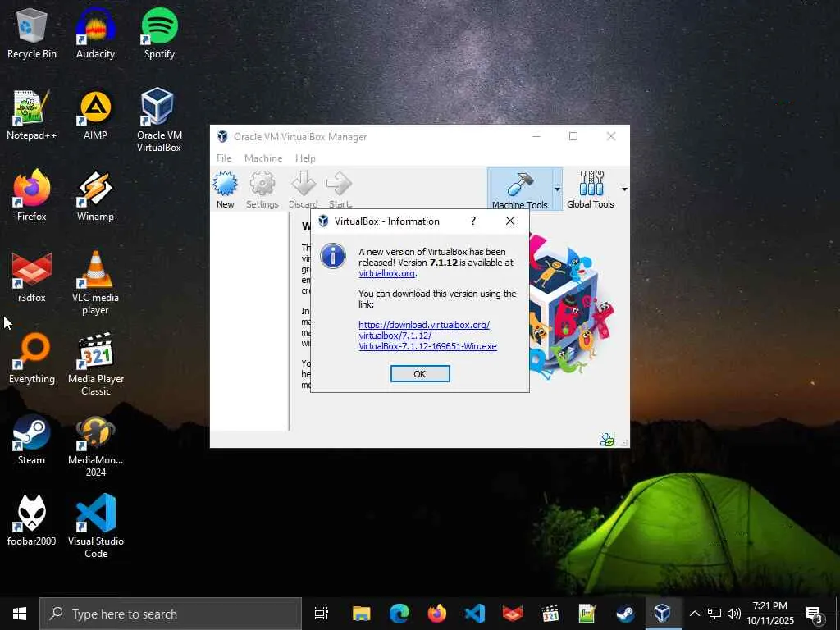Launch Visual Studio Code from the taskbar

[475, 614]
